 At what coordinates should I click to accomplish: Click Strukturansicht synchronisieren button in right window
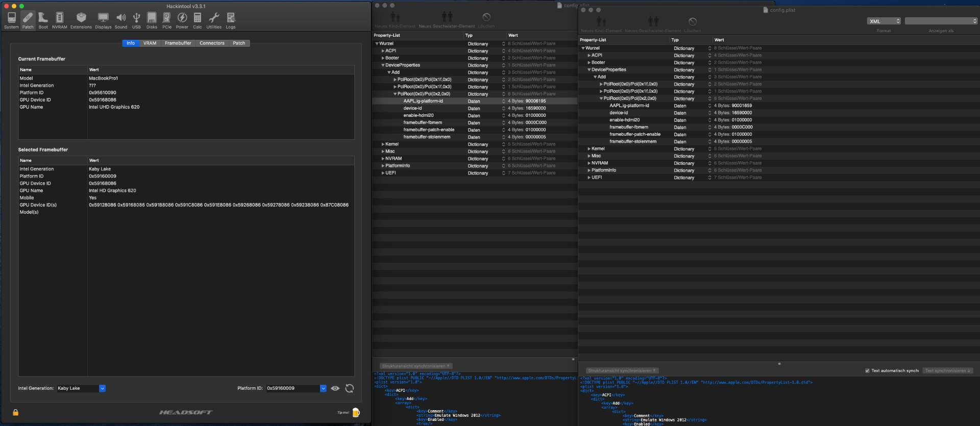tap(621, 371)
